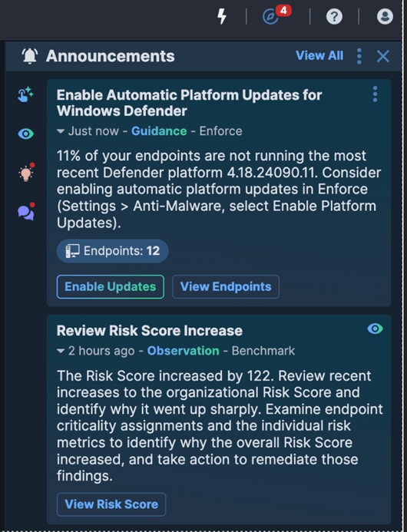The image size is (407, 532).
Task: Click the View Risk Score button
Action: pyautogui.click(x=111, y=504)
